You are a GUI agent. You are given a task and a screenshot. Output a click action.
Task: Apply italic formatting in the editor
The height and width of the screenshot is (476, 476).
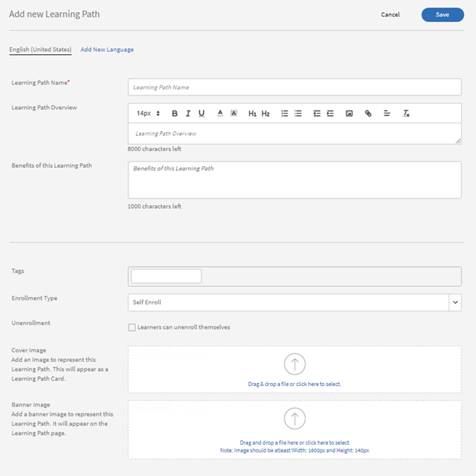(188, 114)
